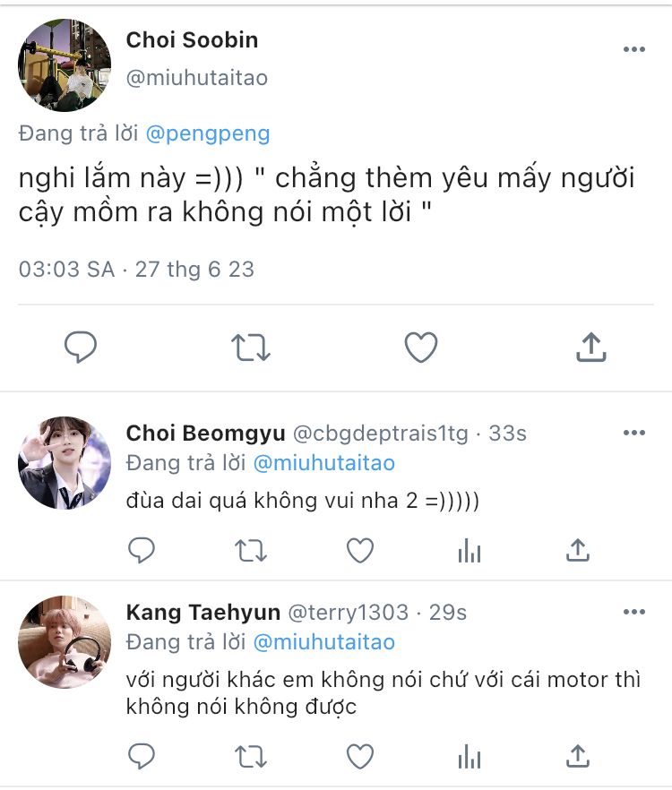View analytics for Kang Taehyun's reply
672x790 pixels.
point(470,757)
